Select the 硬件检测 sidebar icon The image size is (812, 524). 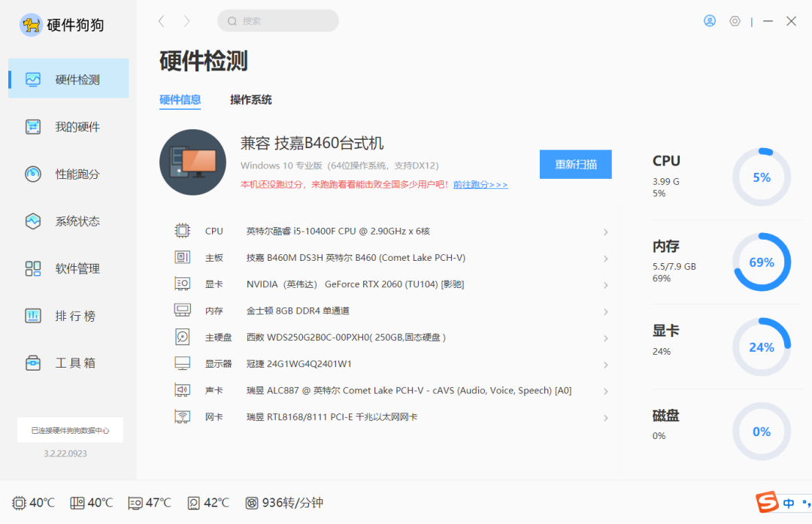(x=68, y=78)
